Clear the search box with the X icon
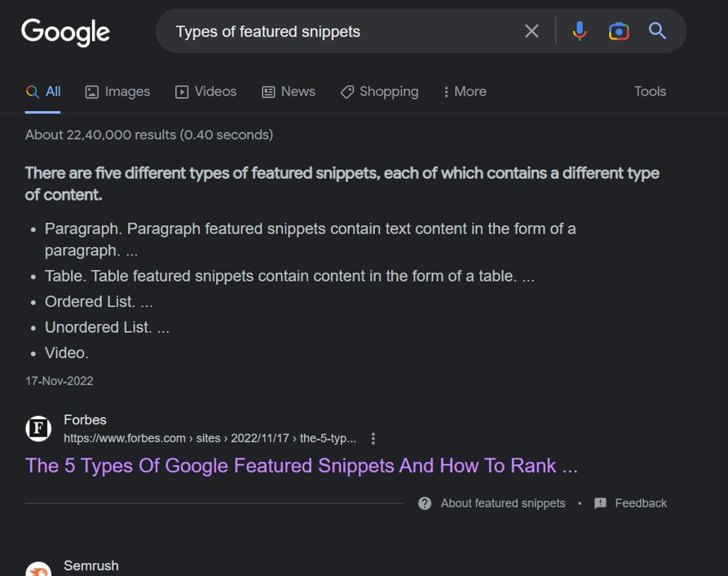The image size is (728, 576). coord(532,31)
